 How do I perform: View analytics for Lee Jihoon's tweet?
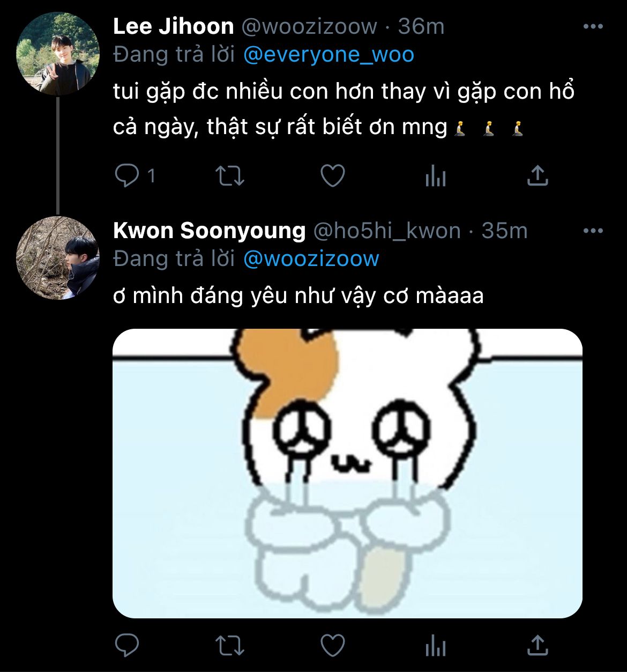(x=435, y=176)
